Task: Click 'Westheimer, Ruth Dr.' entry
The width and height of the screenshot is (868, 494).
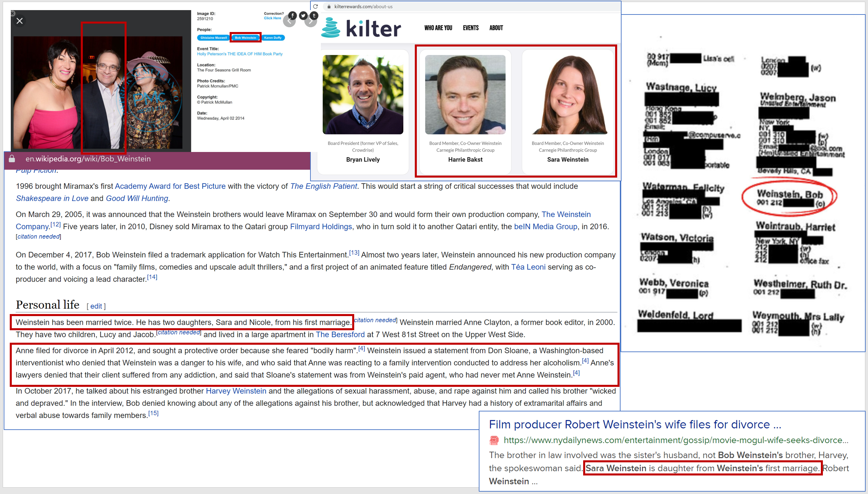Action: click(800, 284)
